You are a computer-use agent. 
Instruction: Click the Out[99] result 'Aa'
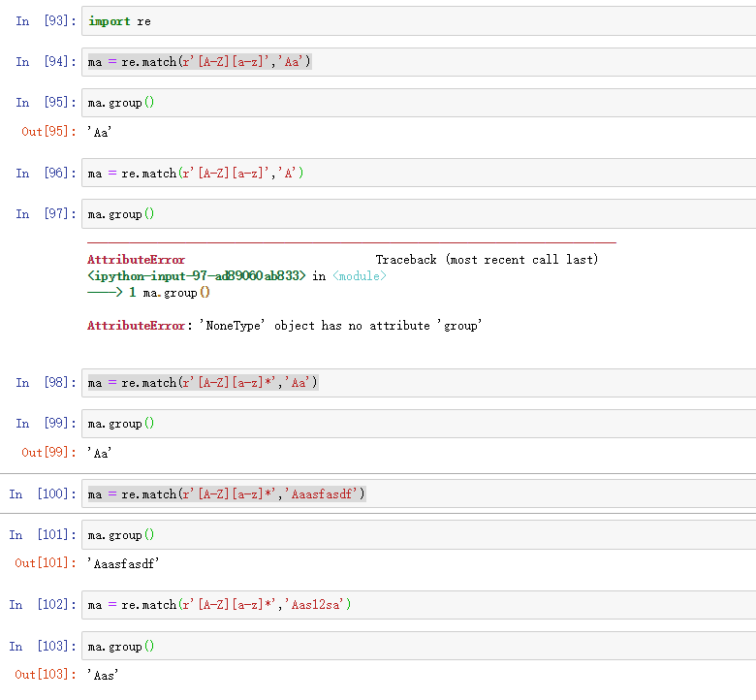(100, 453)
